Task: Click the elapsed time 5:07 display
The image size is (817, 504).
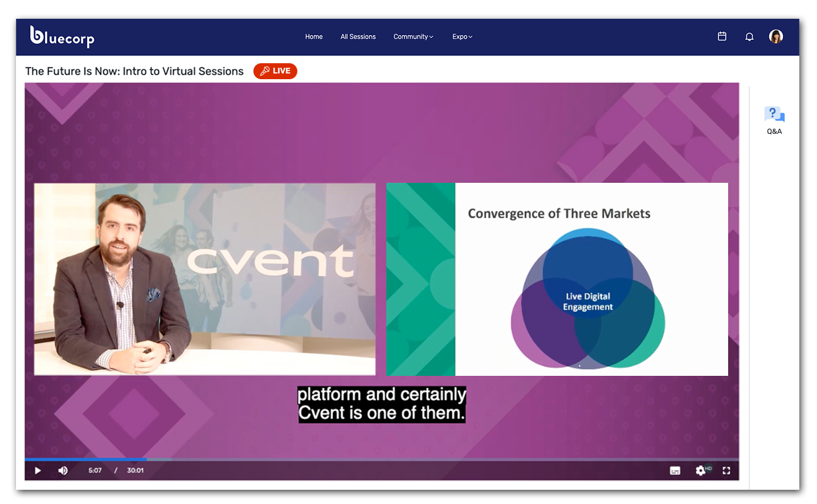Action: pos(95,470)
